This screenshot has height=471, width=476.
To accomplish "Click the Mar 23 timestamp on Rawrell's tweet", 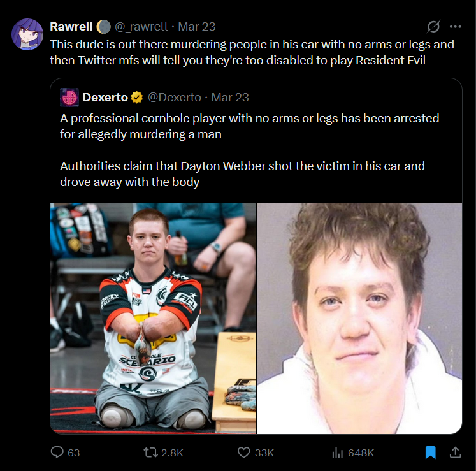I will 197,27.
